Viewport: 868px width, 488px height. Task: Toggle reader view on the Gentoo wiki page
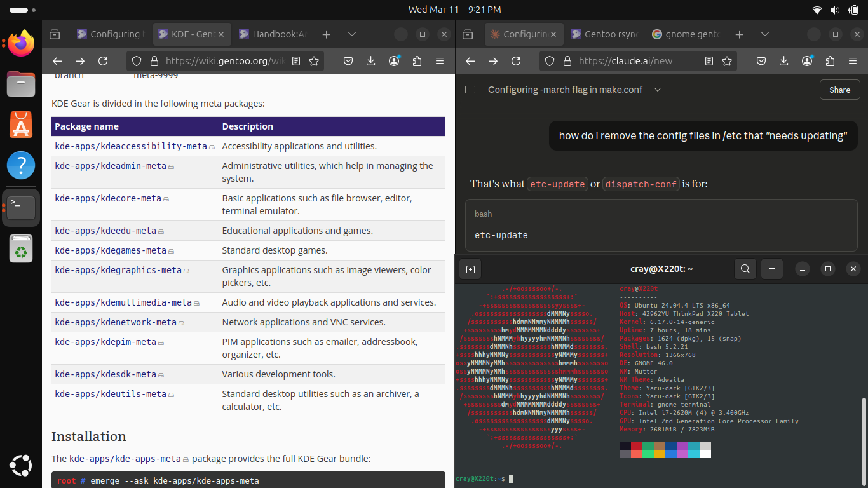[296, 61]
